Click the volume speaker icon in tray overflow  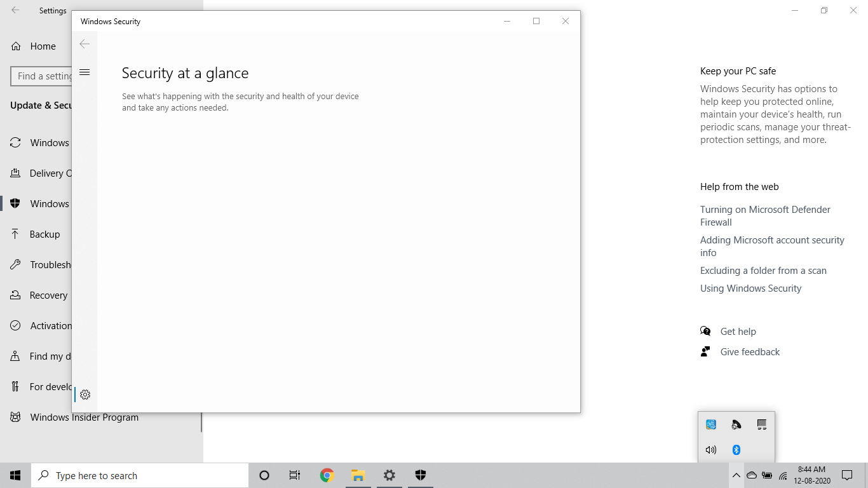click(711, 450)
